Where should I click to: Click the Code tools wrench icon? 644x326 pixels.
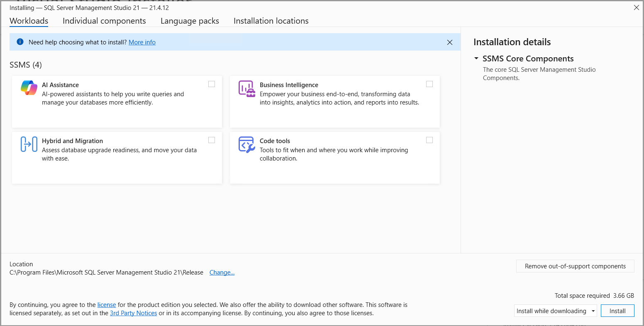pyautogui.click(x=246, y=144)
